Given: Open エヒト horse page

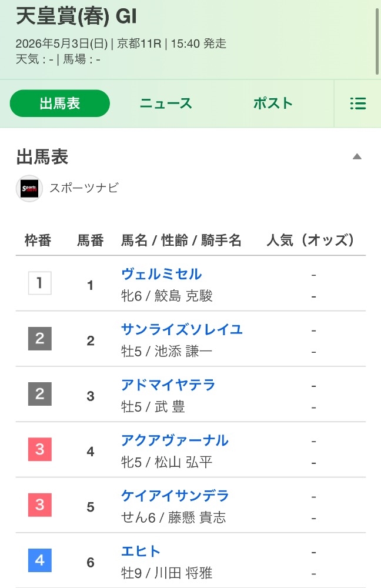Looking at the screenshot, I should 141,552.
